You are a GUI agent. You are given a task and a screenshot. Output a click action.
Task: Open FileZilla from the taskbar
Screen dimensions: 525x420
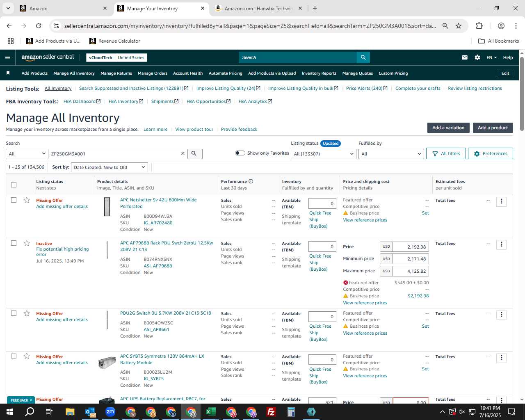[x=271, y=412]
